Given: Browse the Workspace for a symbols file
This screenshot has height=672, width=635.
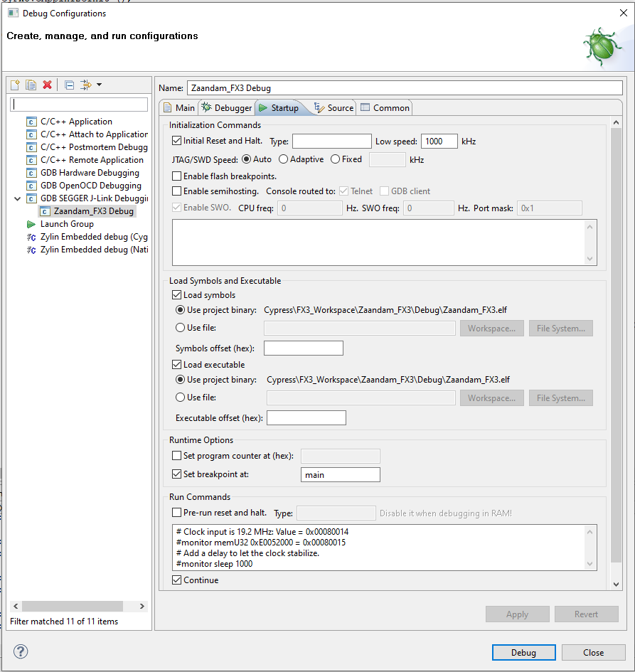Looking at the screenshot, I should pos(491,328).
